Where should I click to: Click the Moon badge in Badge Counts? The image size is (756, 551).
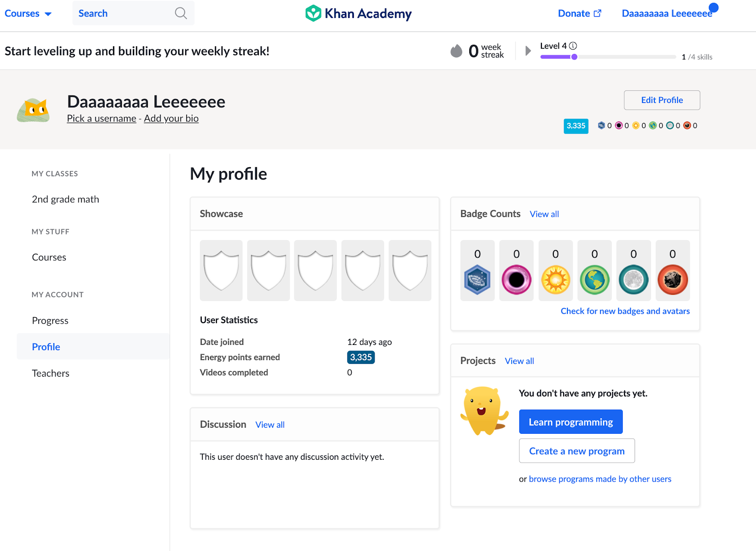(634, 280)
